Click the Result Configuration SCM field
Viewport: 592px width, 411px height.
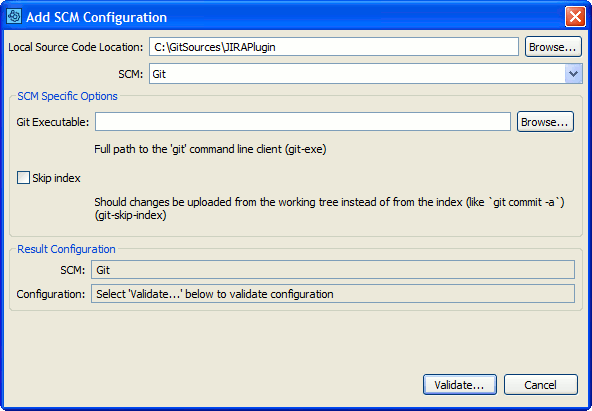(333, 270)
